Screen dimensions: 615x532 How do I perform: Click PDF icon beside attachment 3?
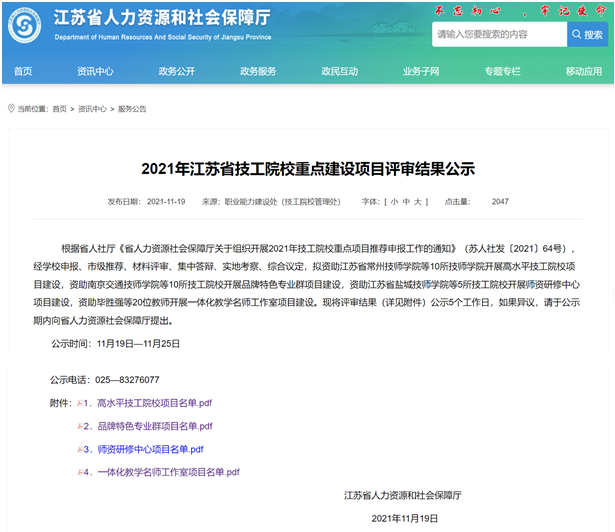click(x=80, y=450)
